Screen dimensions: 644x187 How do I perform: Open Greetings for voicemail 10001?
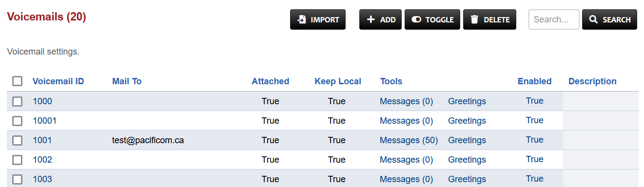tap(467, 121)
